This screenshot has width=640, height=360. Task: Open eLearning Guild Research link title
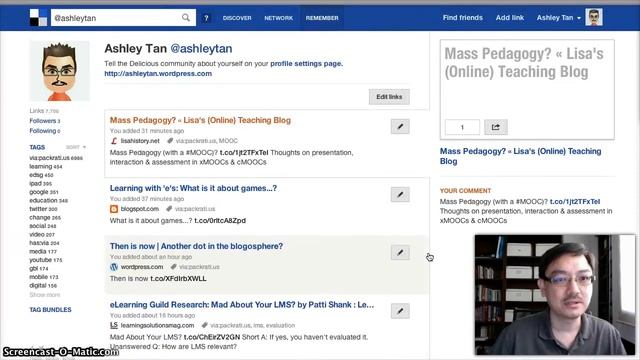[x=242, y=304]
